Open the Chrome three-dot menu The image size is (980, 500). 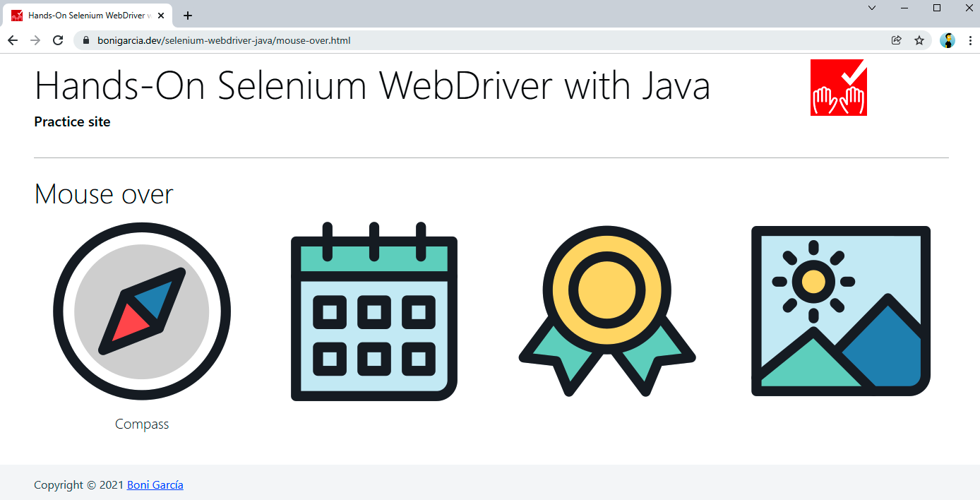point(970,40)
